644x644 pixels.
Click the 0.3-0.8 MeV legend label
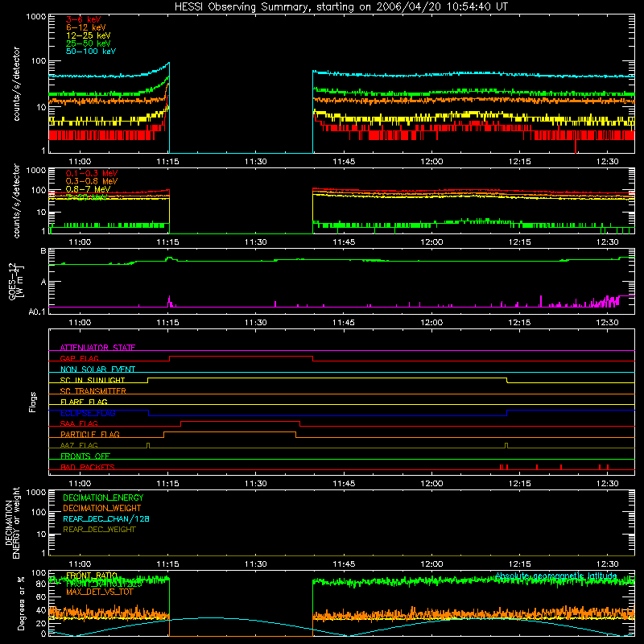(x=92, y=181)
